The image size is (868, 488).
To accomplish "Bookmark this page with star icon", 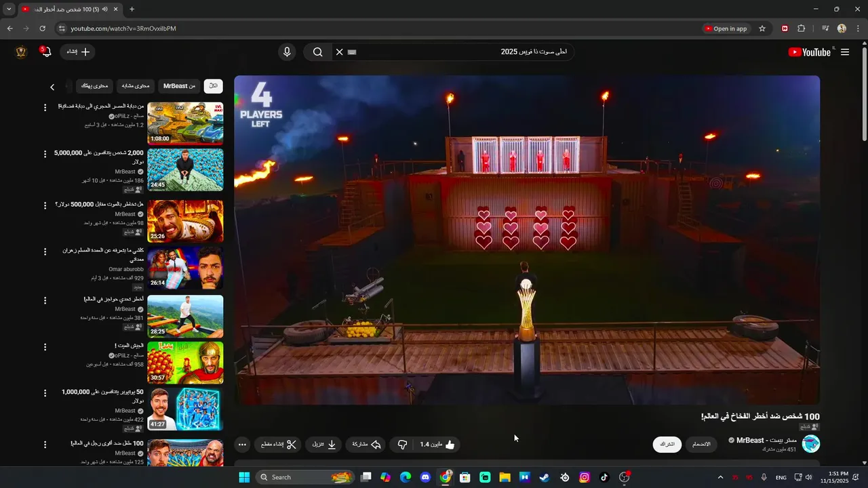I will pos(762,28).
